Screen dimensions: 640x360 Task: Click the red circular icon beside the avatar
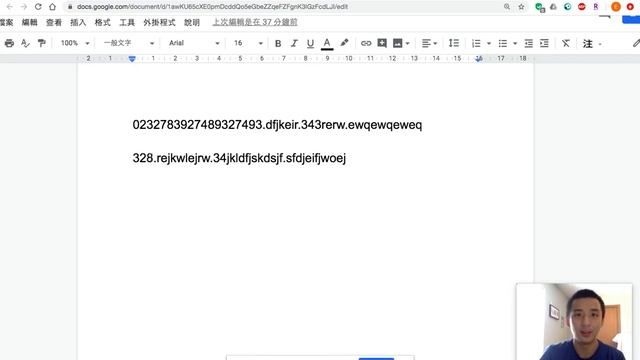click(x=630, y=7)
